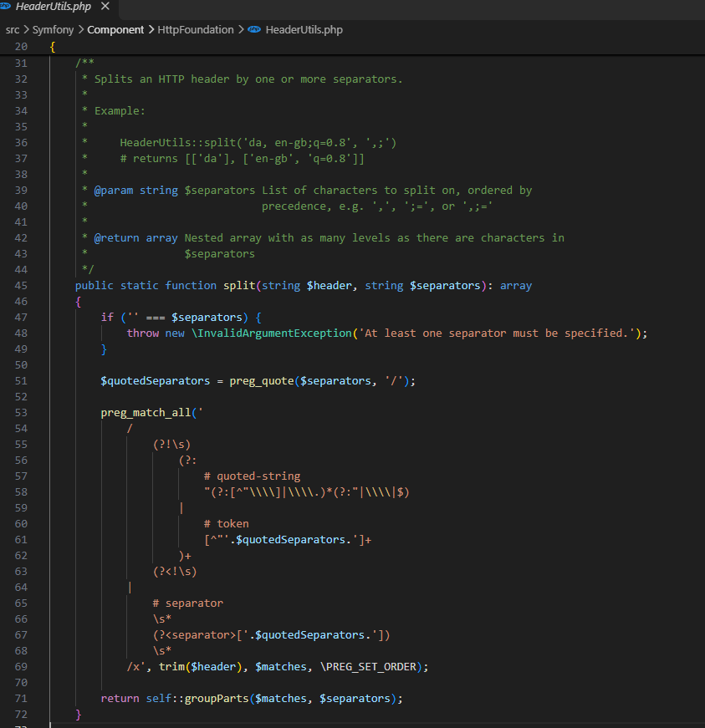Screen dimensions: 705x728
Task: Click 'preg_match_all' function call
Action: point(146,413)
